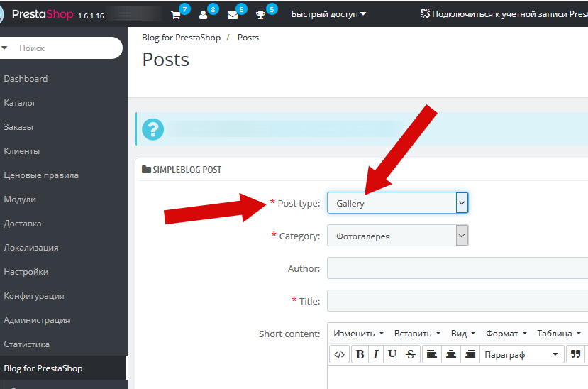Open the new customers notification icon
Viewport: 588px width, 389px height.
click(204, 15)
